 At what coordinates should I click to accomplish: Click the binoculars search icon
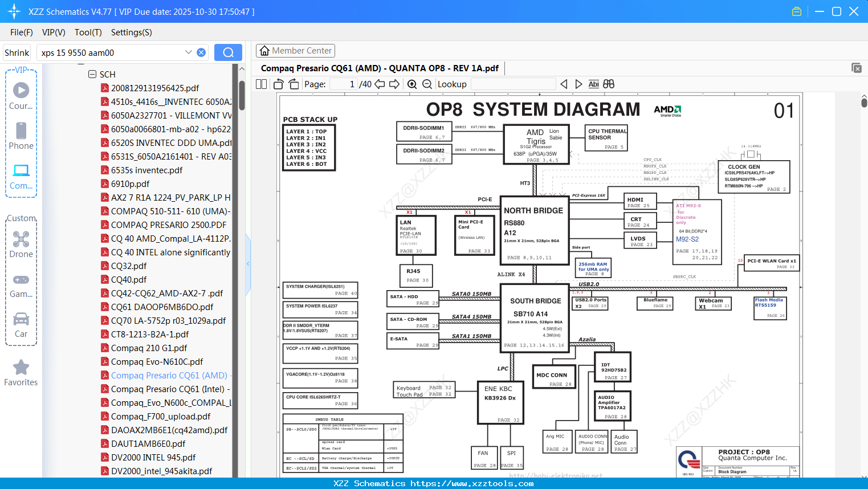click(x=609, y=84)
